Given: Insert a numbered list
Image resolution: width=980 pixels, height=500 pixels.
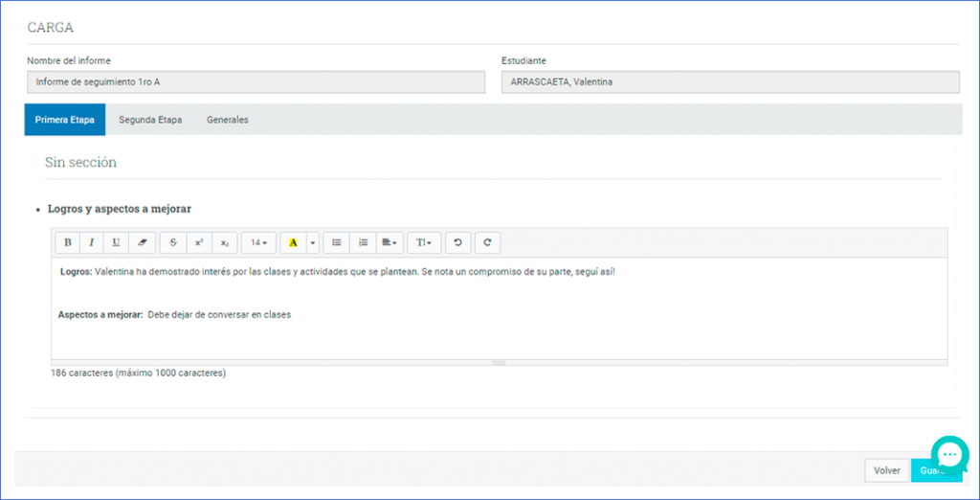Looking at the screenshot, I should pos(363,242).
